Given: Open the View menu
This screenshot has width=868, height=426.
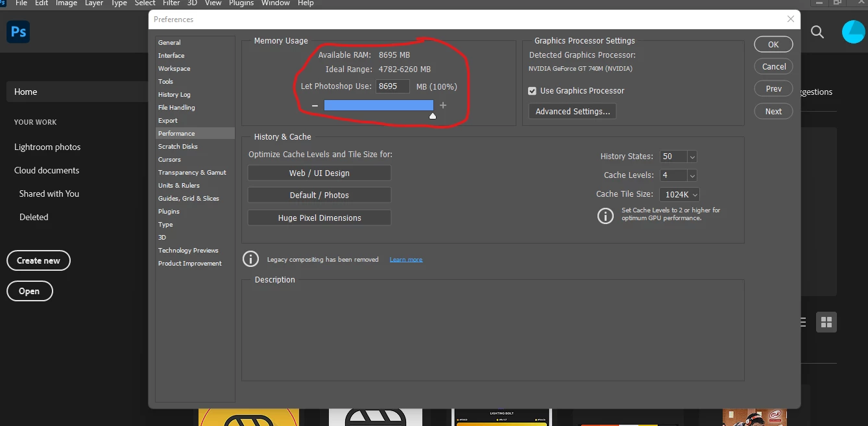Looking at the screenshot, I should click(213, 3).
